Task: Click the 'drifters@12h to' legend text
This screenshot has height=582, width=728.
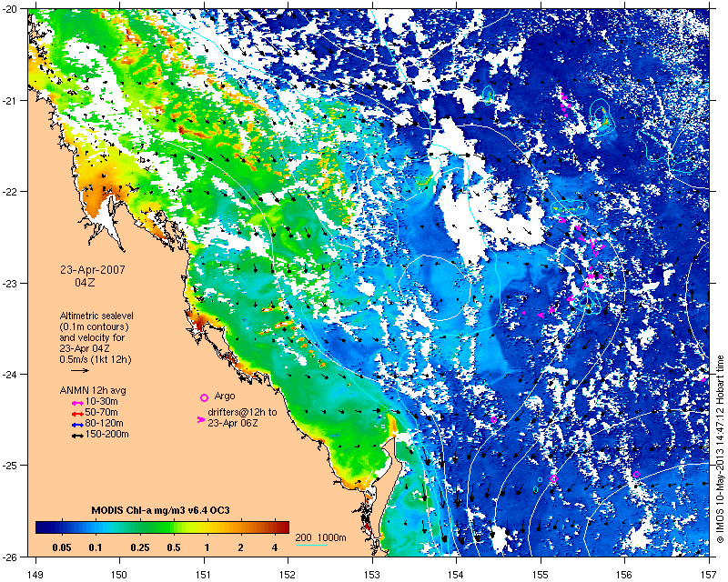Action: pyautogui.click(x=242, y=412)
